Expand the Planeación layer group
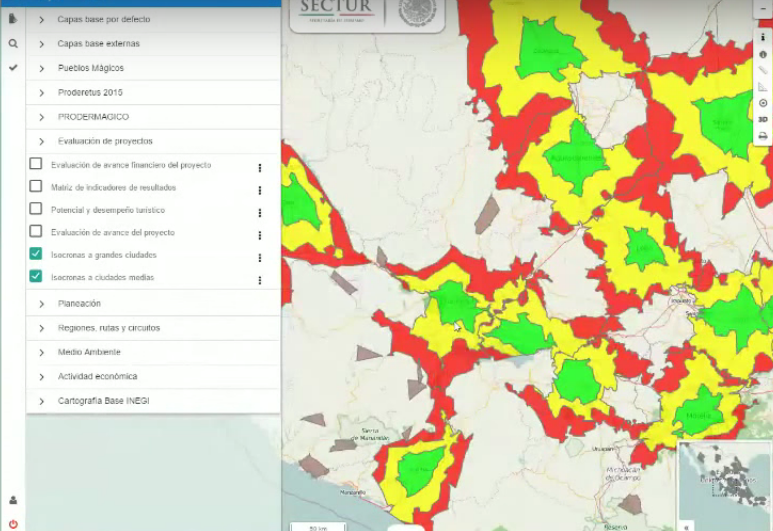Screen dimensions: 773x531 point(42,303)
